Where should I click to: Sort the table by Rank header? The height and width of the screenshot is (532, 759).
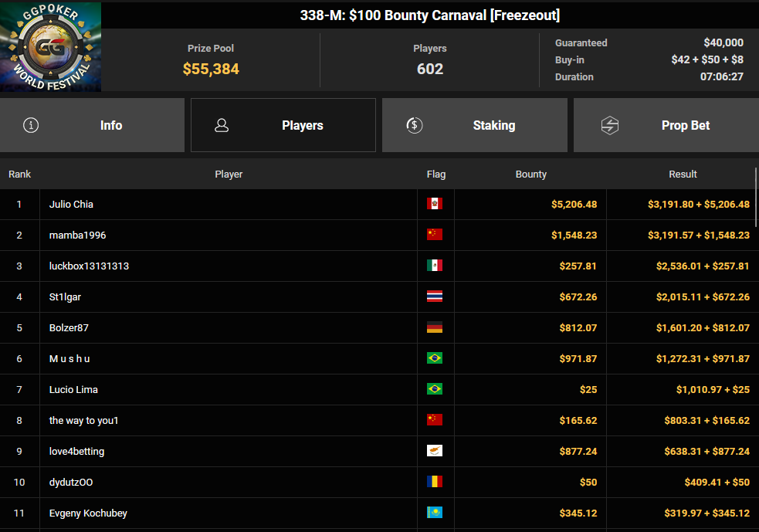click(x=19, y=175)
